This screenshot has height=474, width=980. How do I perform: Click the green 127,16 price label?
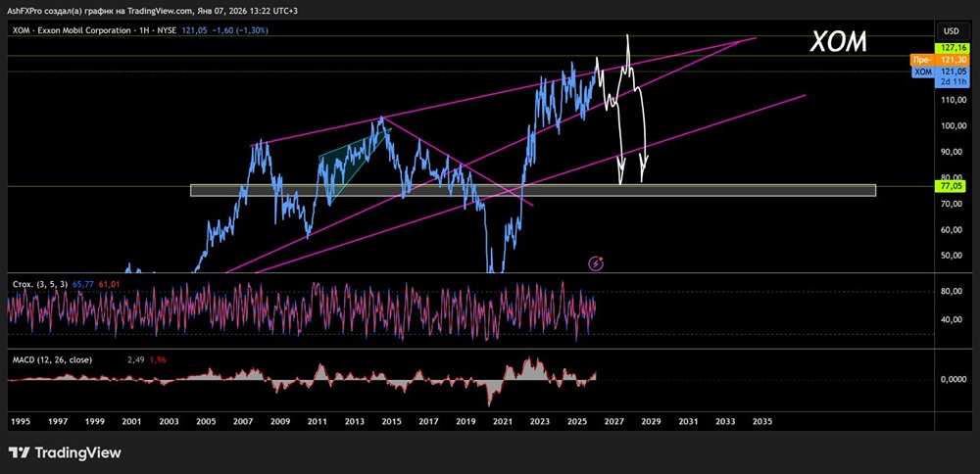(952, 47)
